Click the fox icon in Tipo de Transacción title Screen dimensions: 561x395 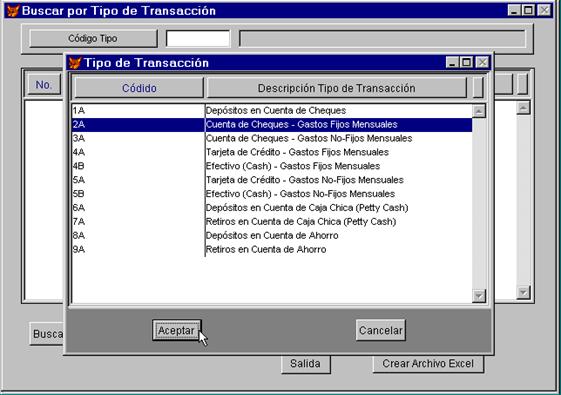point(75,63)
